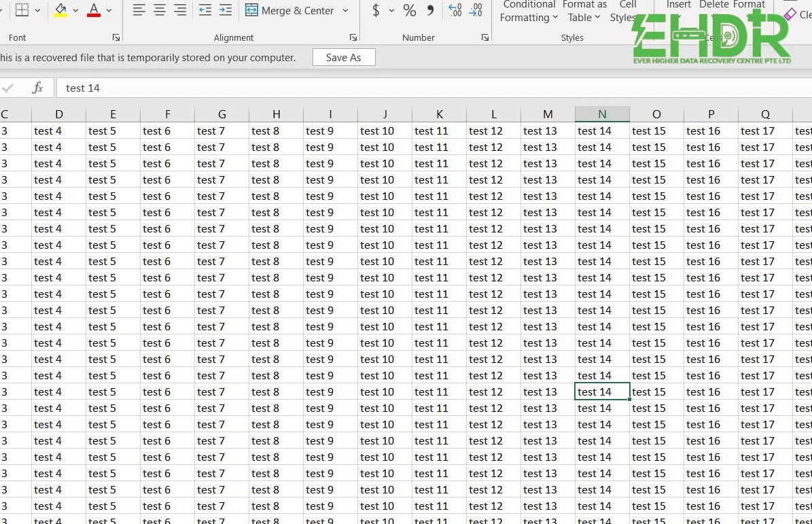This screenshot has width=812, height=524.
Task: Click the Borders icon in Font group
Action: tap(22, 10)
